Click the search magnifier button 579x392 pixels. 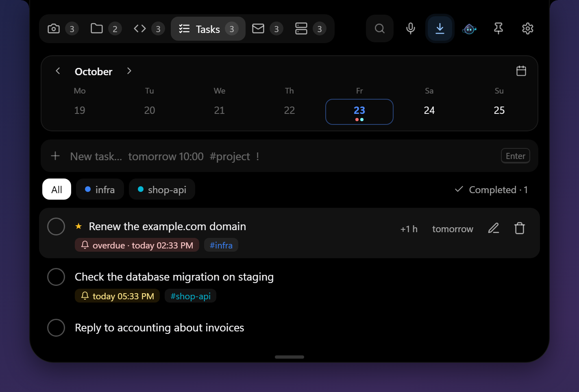pos(380,28)
